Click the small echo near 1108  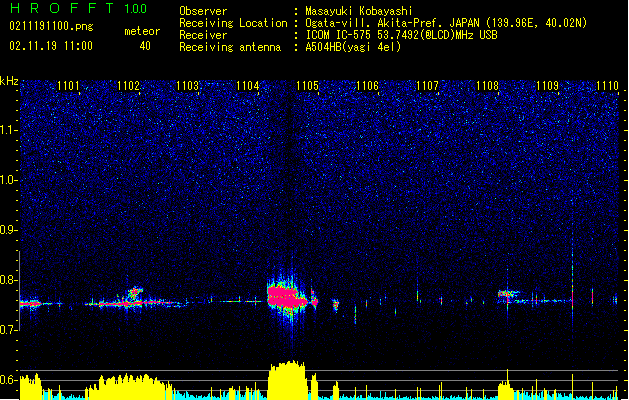coord(508,295)
